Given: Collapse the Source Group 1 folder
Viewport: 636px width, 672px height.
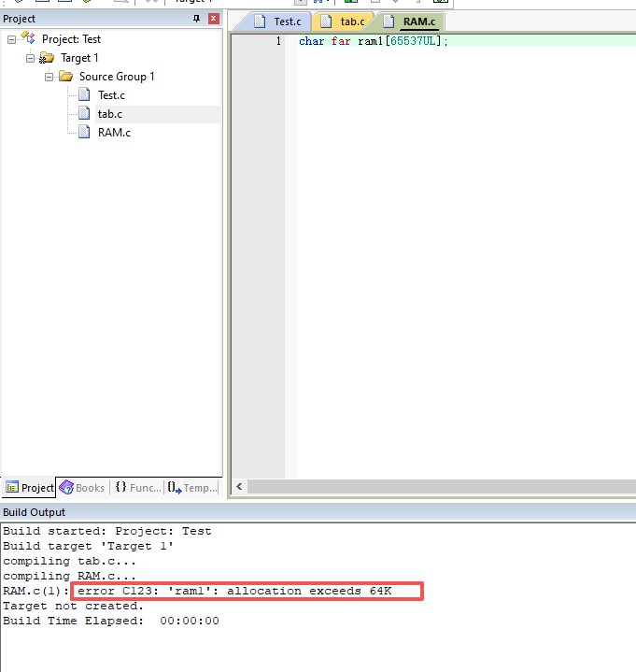Looking at the screenshot, I should pos(49,77).
